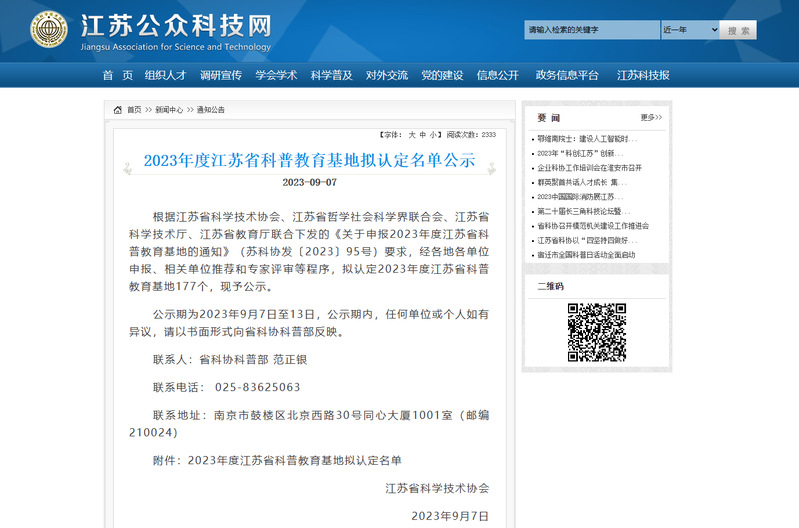Open the 信息公开 navigation menu
Image resolution: width=799 pixels, height=528 pixels.
(497, 75)
